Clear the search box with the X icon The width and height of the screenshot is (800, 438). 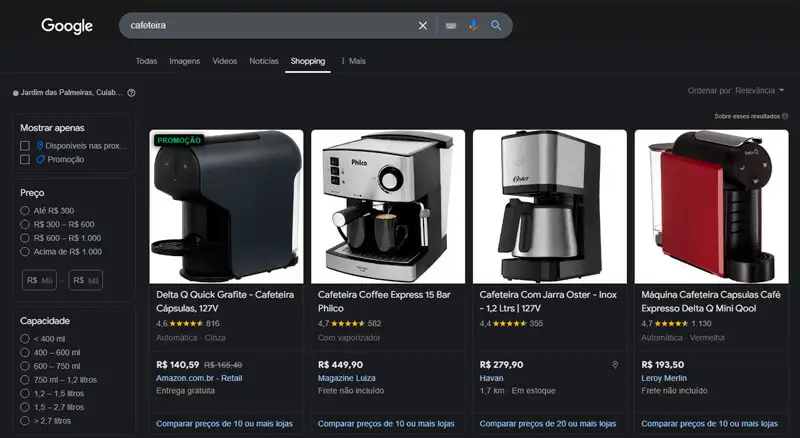[422, 26]
